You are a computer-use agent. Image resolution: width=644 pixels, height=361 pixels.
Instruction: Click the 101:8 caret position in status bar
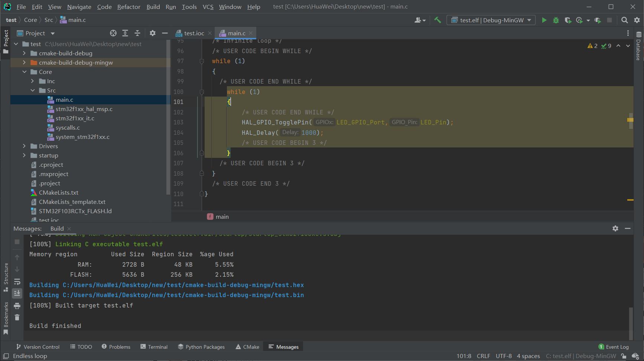click(464, 356)
